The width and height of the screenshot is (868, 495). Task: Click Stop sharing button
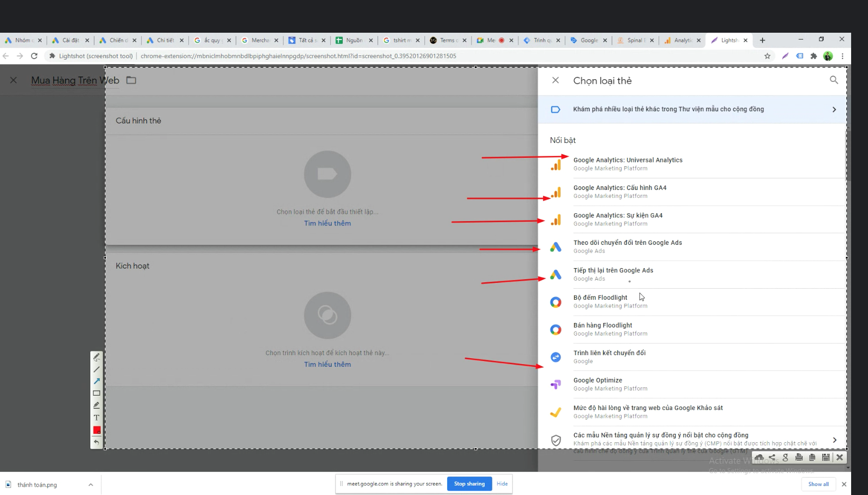[x=469, y=483]
